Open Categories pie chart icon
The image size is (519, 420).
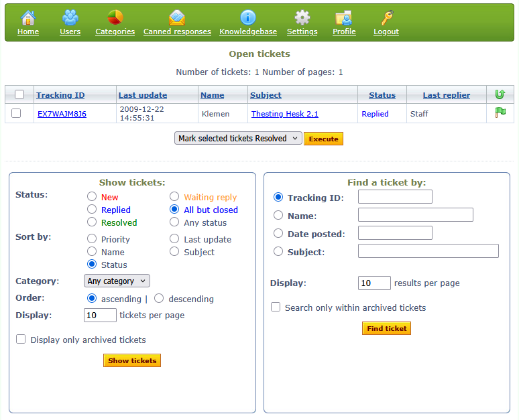pos(115,17)
